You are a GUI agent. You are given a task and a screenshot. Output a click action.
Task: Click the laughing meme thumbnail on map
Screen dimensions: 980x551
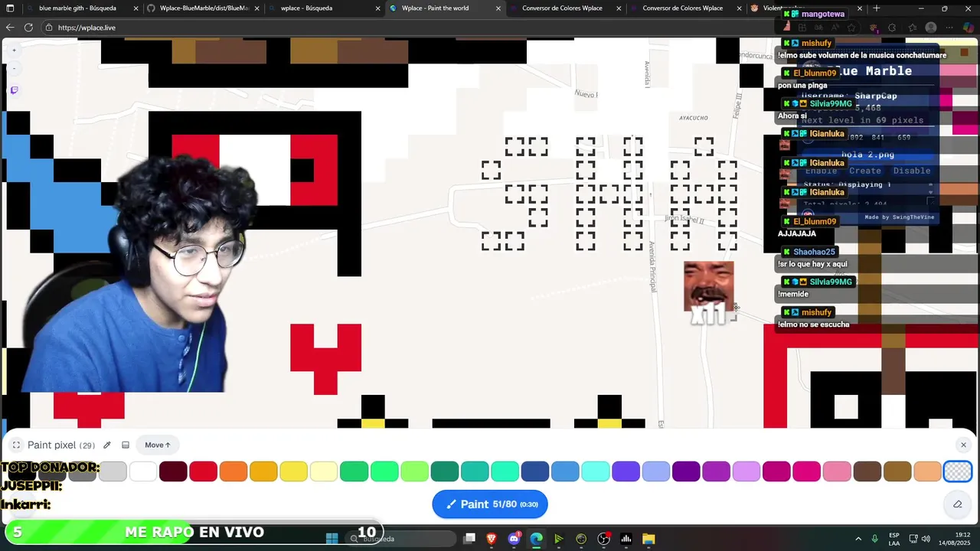pyautogui.click(x=708, y=286)
